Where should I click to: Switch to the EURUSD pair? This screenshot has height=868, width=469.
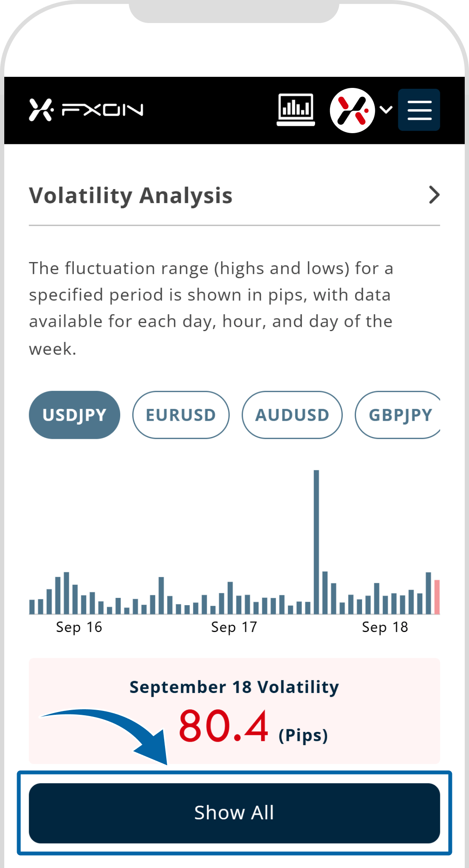click(x=181, y=415)
